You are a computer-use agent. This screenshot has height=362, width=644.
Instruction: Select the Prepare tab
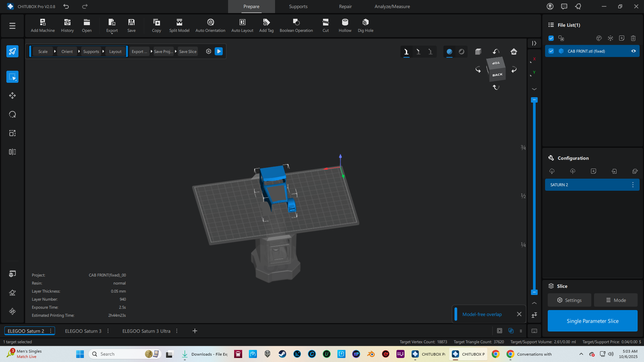251,6
